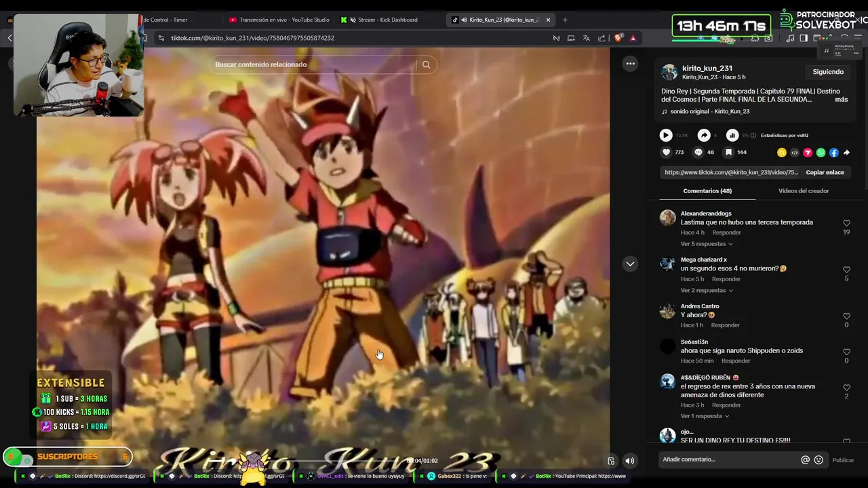Click the vidIQ engagement bar chart icon
The width and height of the screenshot is (868, 488).
tap(732, 135)
